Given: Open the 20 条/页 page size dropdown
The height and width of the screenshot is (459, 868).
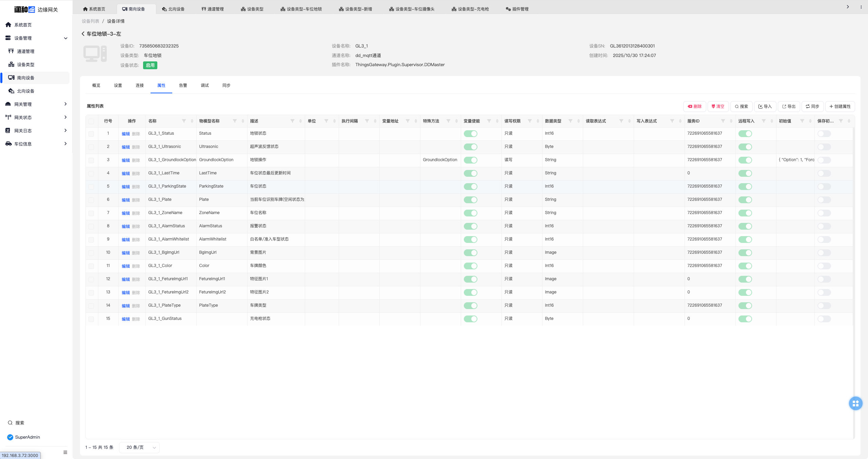Looking at the screenshot, I should tap(139, 447).
